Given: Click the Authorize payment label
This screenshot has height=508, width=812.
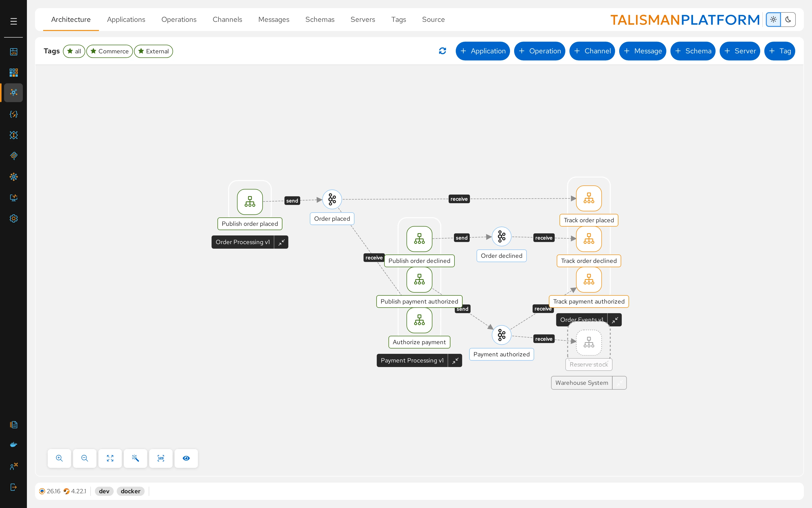Looking at the screenshot, I should (419, 342).
